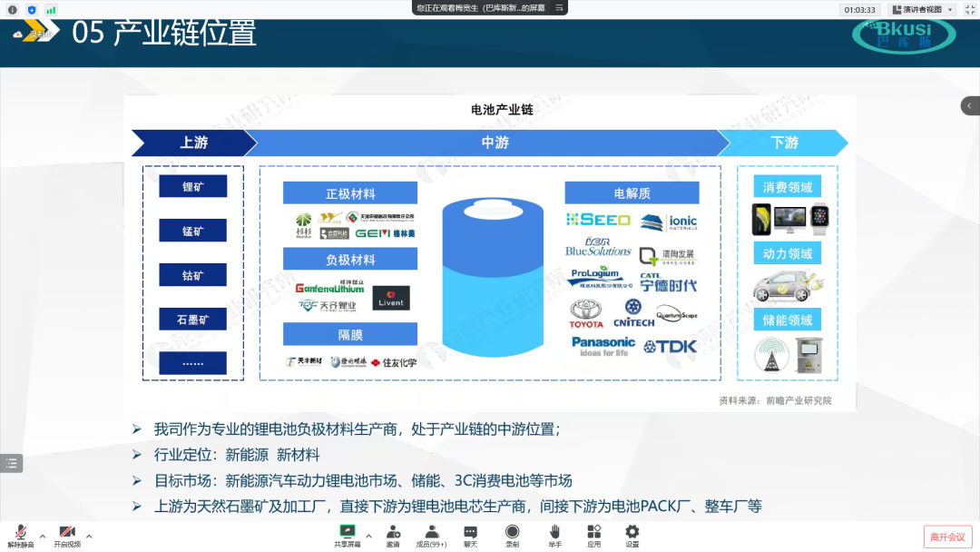Expand share options arrow beside 共享屏幕

coord(368,536)
